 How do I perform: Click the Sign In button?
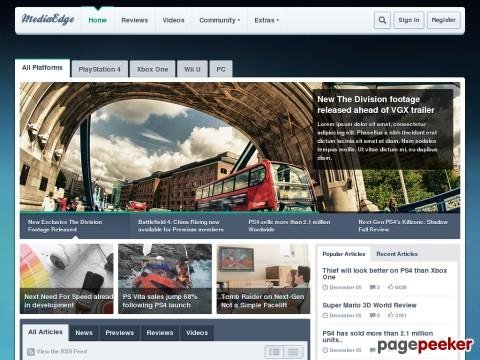tap(409, 20)
